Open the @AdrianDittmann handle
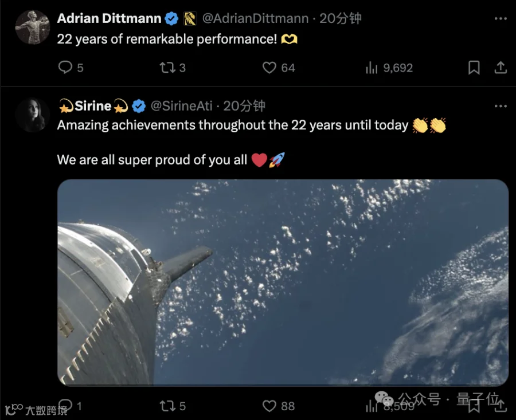This screenshot has height=420, width=516. pos(255,18)
